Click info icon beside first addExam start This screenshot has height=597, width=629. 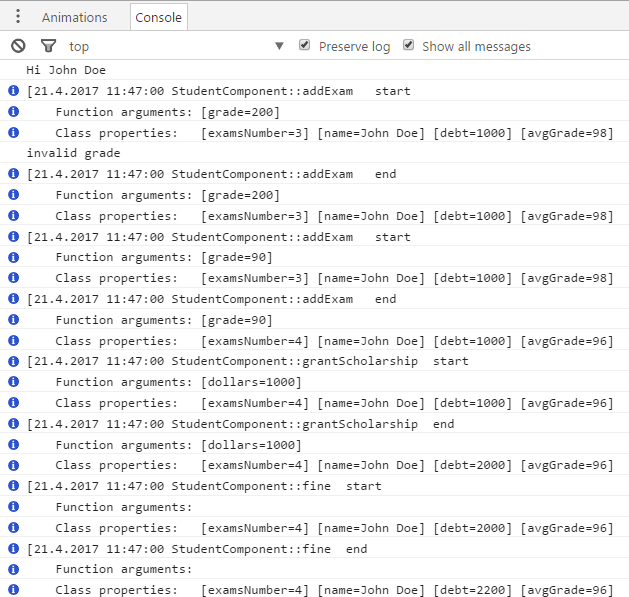[x=14, y=91]
